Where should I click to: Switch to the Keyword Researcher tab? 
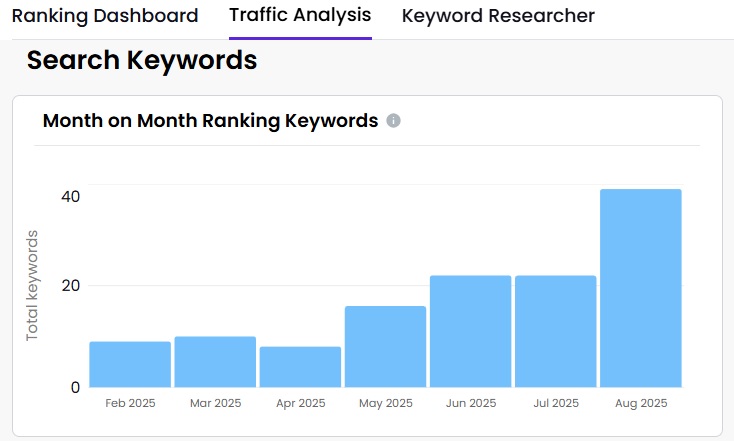click(x=498, y=17)
